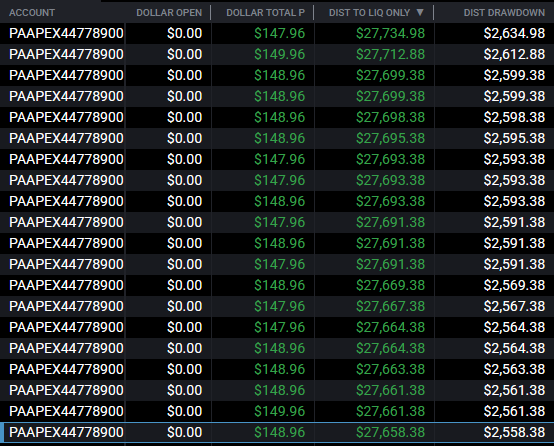Click the sort arrow on DIST TO LIQ ONLY
This screenshot has width=554, height=446.
[420, 12]
